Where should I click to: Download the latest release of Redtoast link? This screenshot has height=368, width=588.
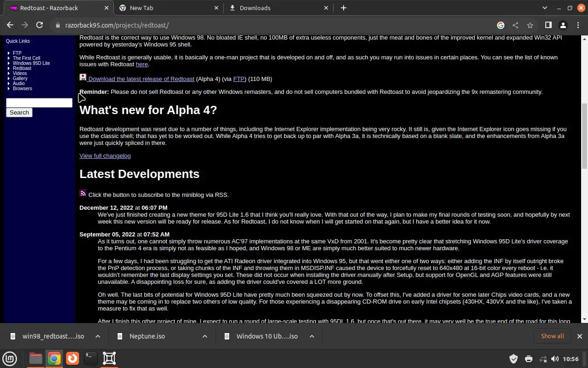point(141,79)
